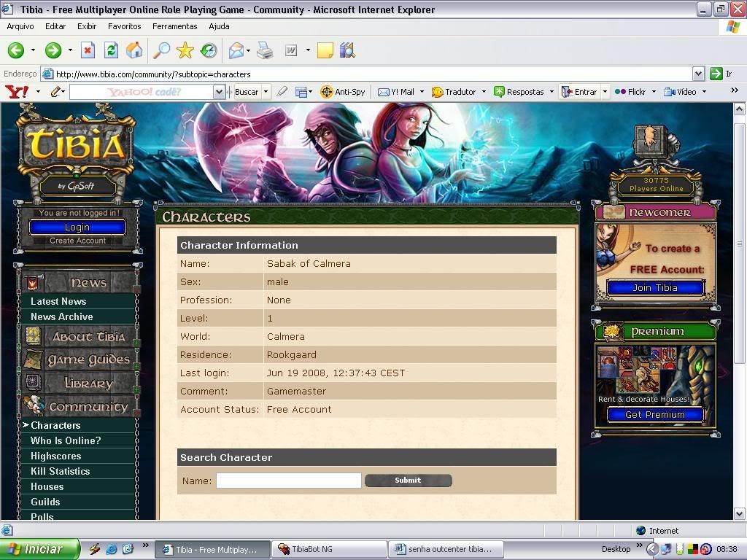Open Favorites with the star icon
This screenshot has width=747, height=560.
click(x=185, y=50)
